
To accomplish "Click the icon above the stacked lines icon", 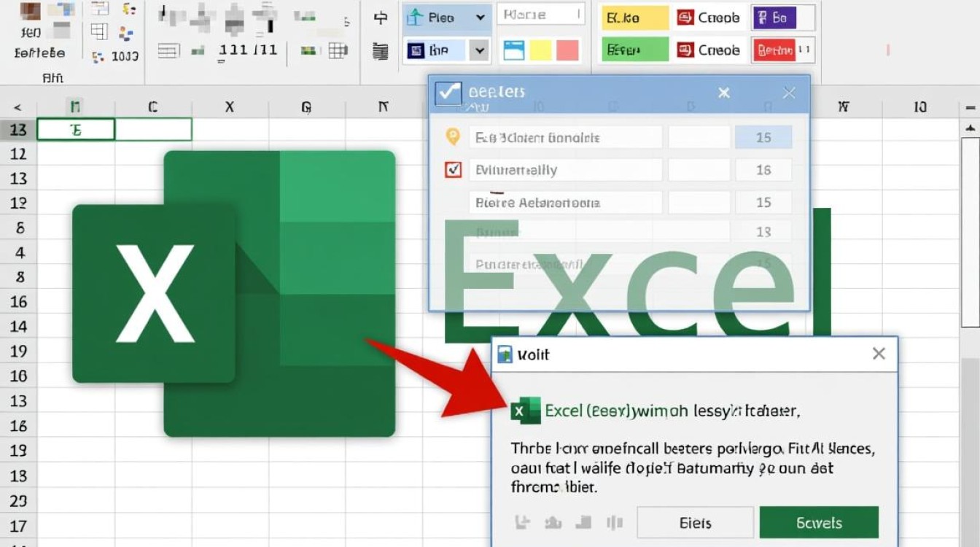I will pos(380,18).
